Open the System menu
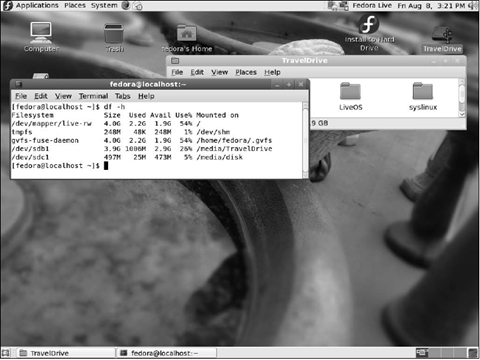 coord(104,5)
